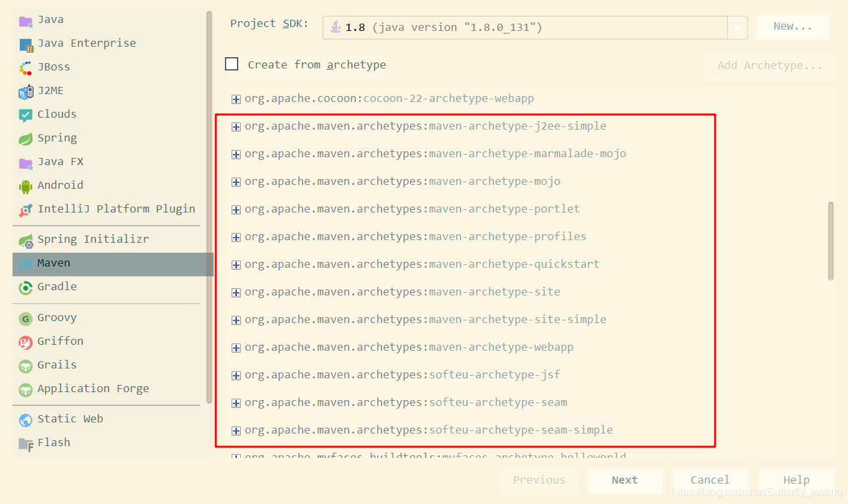Select maven-archetype-portlet row text

point(412,209)
